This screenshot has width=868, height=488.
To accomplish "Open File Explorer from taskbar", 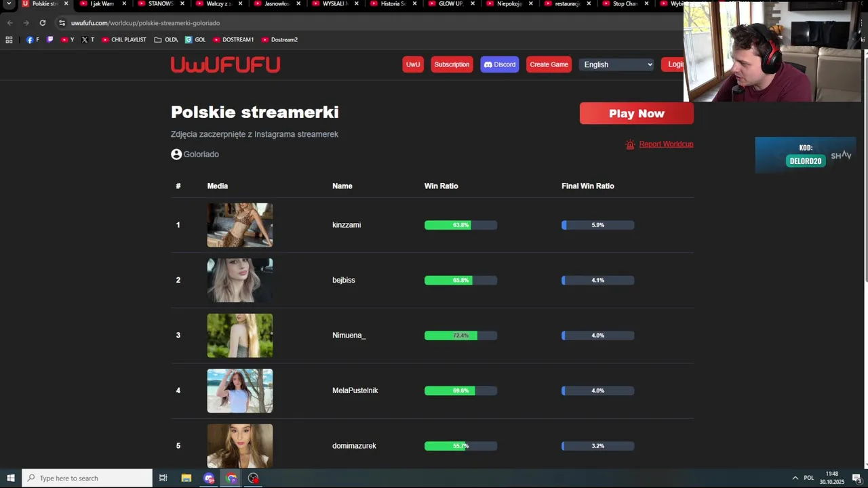I will pyautogui.click(x=186, y=478).
